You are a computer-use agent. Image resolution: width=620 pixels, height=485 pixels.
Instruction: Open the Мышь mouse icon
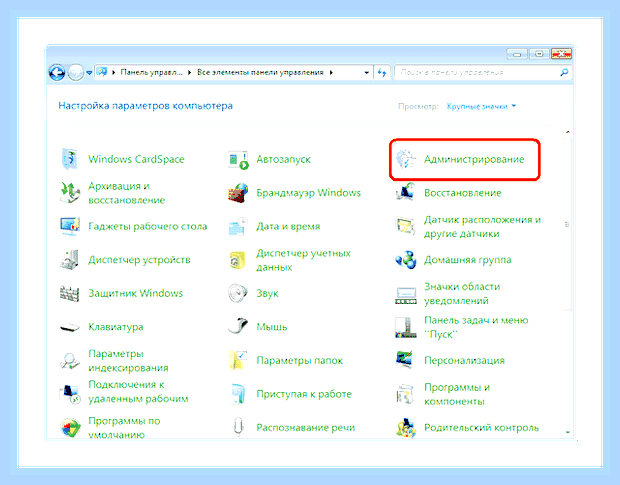click(x=238, y=327)
